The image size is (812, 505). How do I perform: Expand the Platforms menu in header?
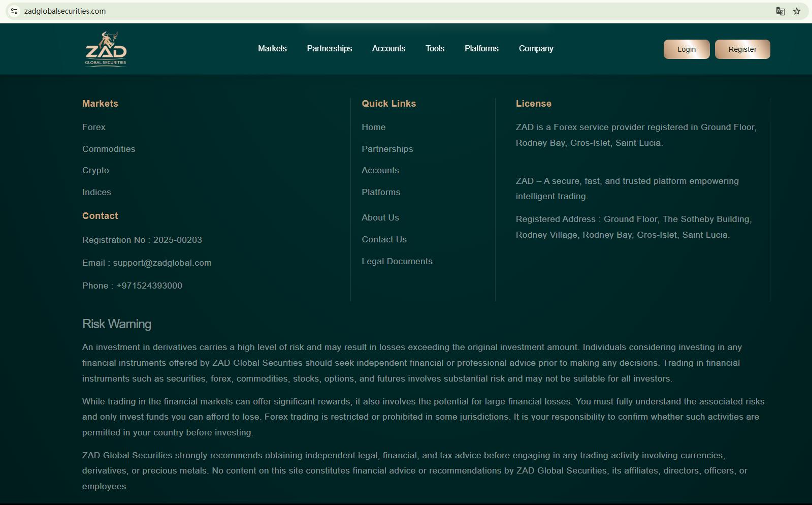click(x=481, y=49)
